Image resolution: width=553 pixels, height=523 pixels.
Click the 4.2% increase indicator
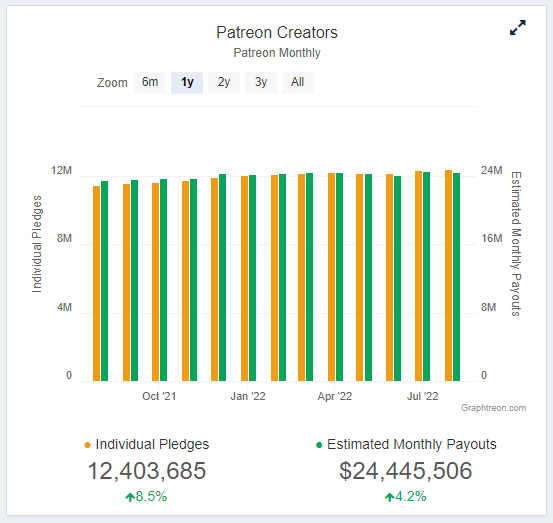tap(406, 496)
